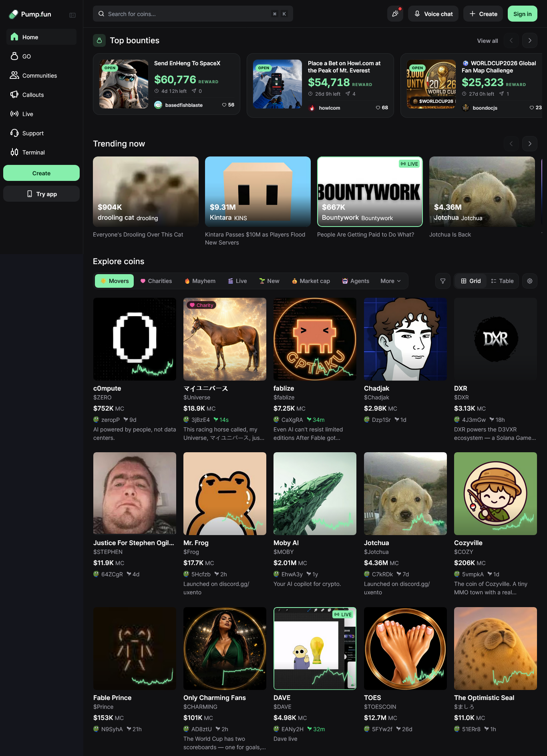Click the basedfishblaste avatar icon

click(x=158, y=105)
